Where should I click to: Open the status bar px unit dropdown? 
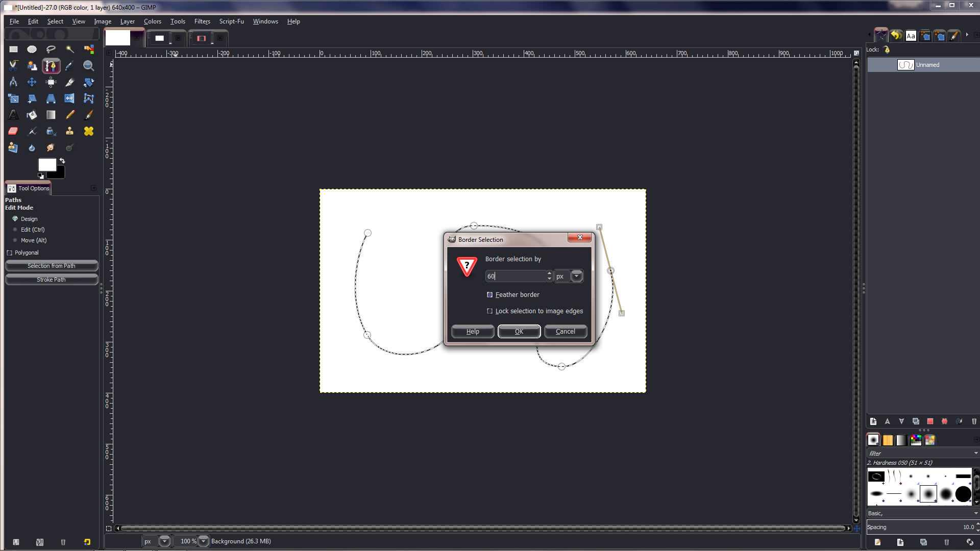(164, 541)
